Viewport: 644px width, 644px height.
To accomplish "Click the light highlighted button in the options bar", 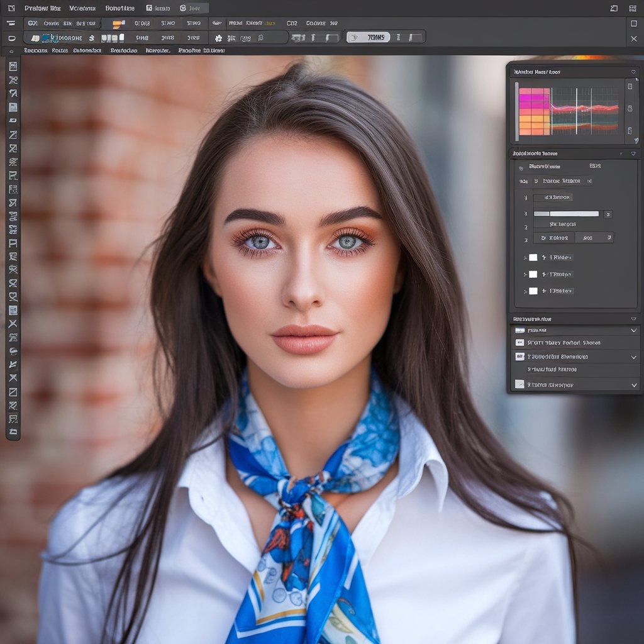I will 369,38.
